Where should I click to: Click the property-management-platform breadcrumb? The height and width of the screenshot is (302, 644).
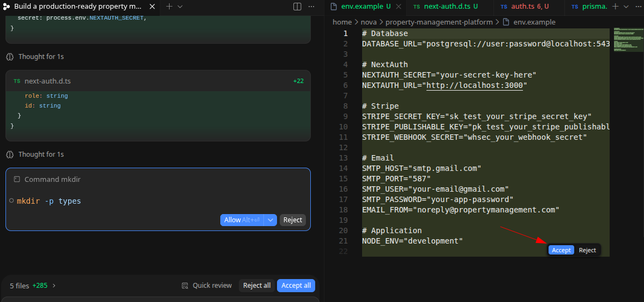pyautogui.click(x=439, y=22)
